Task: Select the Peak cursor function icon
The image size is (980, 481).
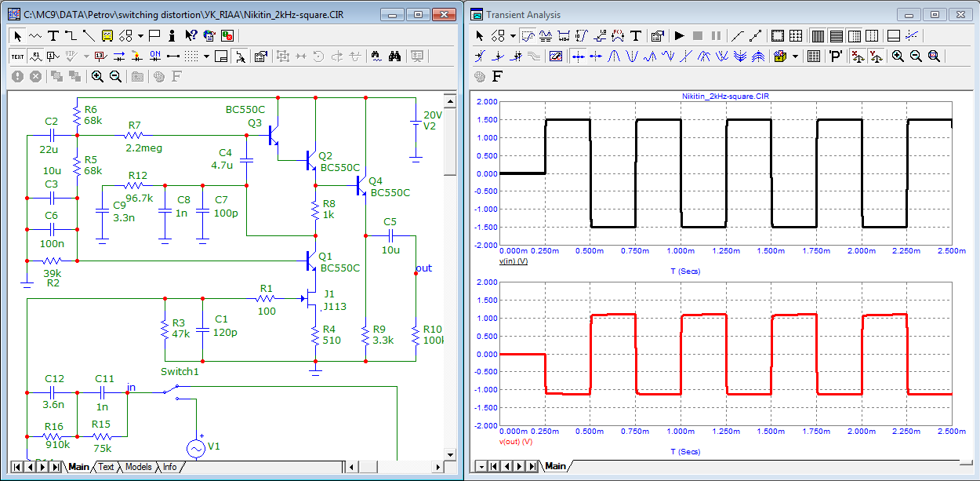Action: (x=615, y=56)
